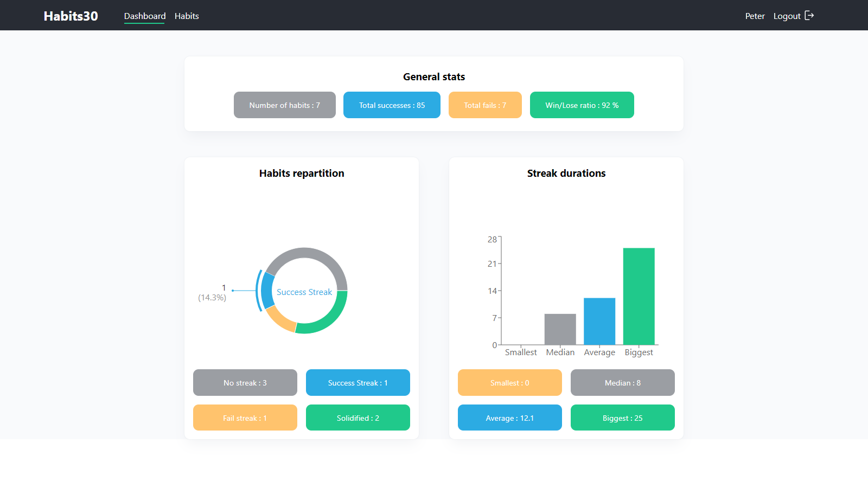Open the Habits page
Viewport: 868px width, 488px height.
187,16
